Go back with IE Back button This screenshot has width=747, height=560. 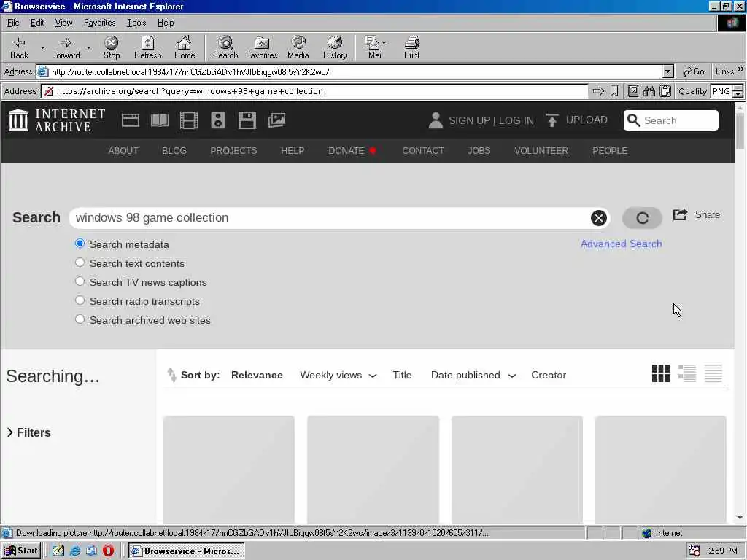pos(19,48)
